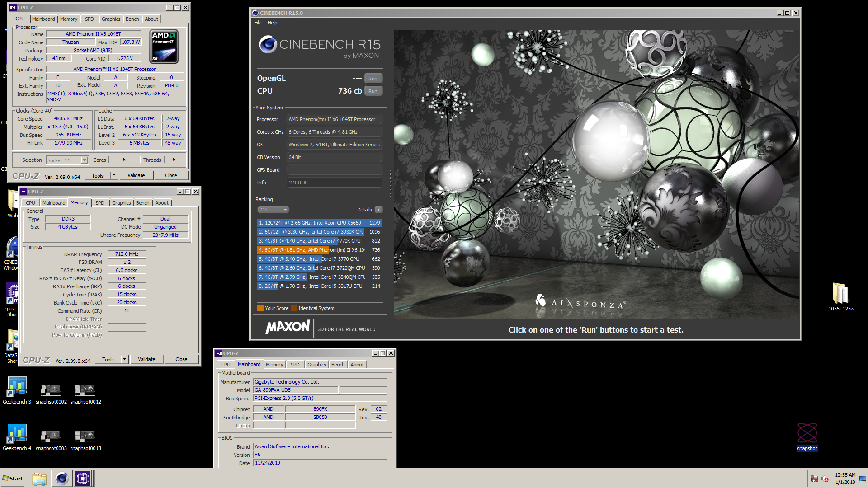Switch to Graphics tab in Mainboard CPU-Z

point(316,365)
